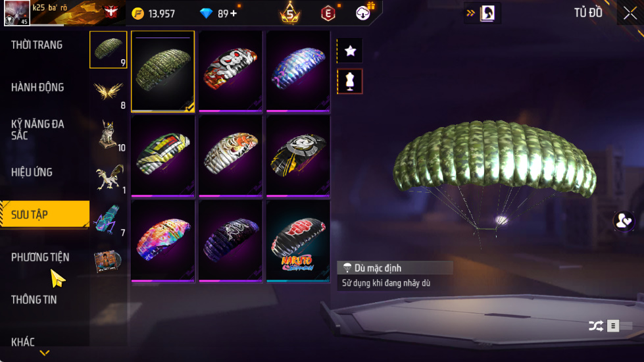This screenshot has width=644, height=362.
Task: Open the cloud download gift icon
Action: coord(364,13)
